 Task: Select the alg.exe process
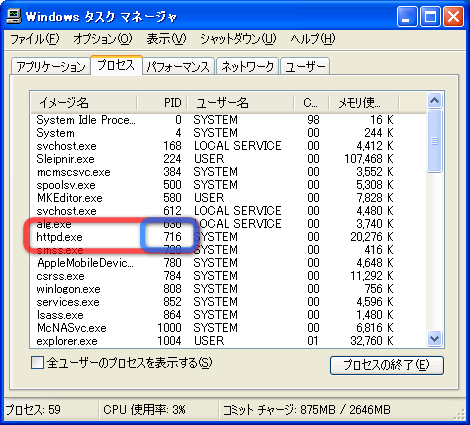click(x=228, y=224)
